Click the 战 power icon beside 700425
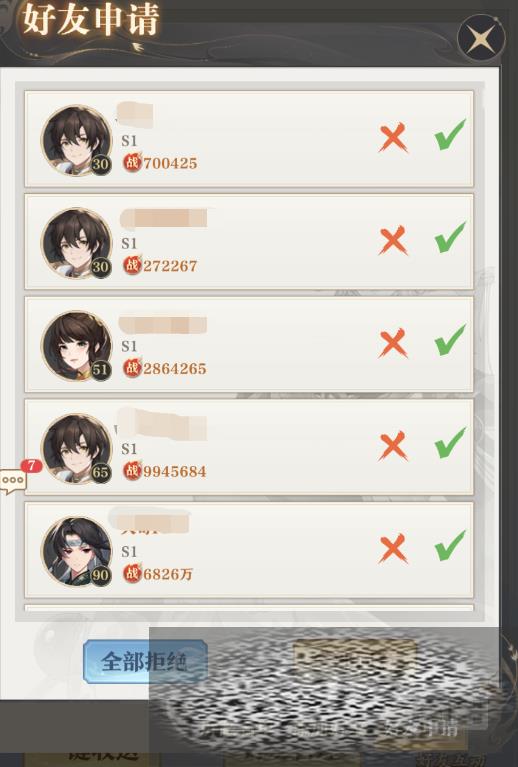Viewport: 518px width, 767px height. pyautogui.click(x=132, y=162)
